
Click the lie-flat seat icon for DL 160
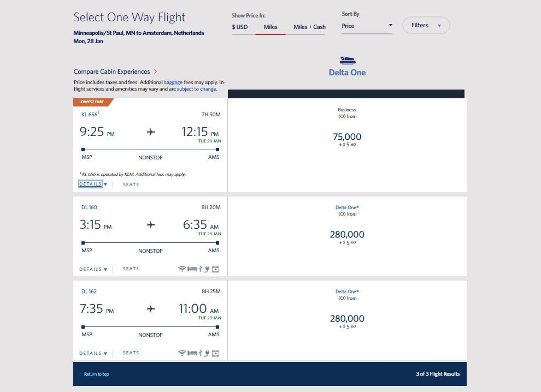pyautogui.click(x=192, y=269)
